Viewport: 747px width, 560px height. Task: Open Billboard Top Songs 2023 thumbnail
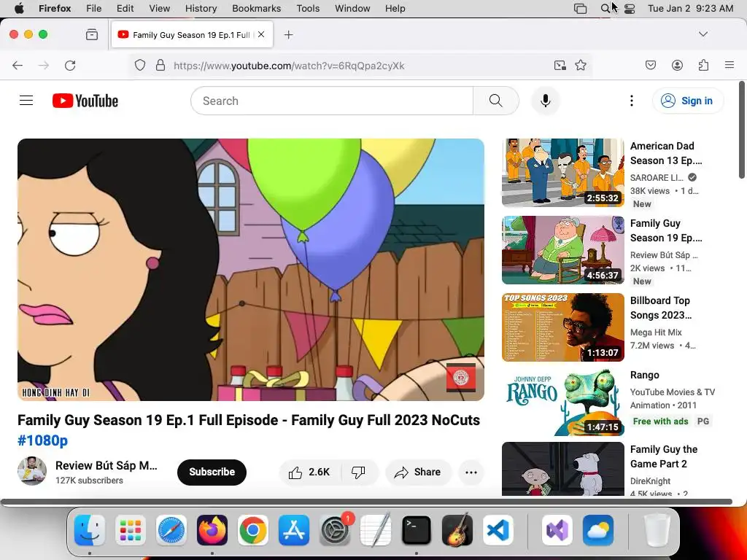click(562, 327)
